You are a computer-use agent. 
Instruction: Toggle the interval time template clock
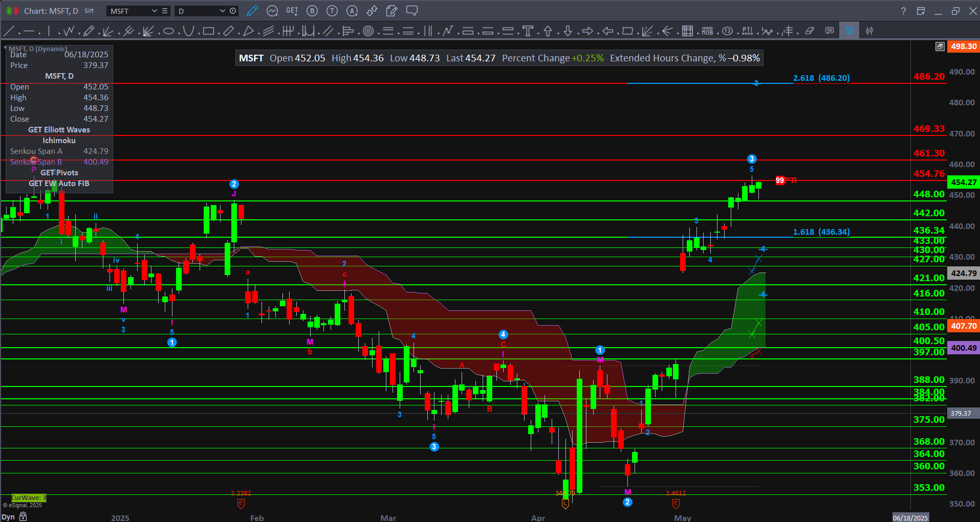pos(233,11)
